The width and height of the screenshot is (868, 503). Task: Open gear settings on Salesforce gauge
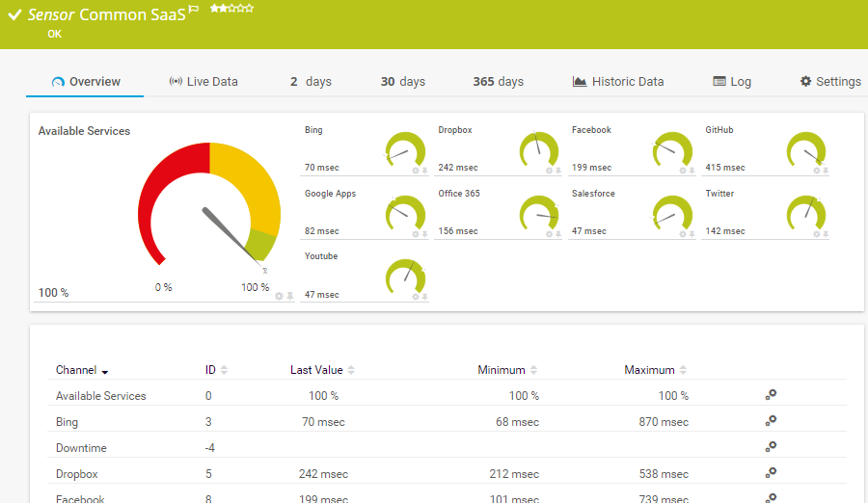tap(683, 234)
